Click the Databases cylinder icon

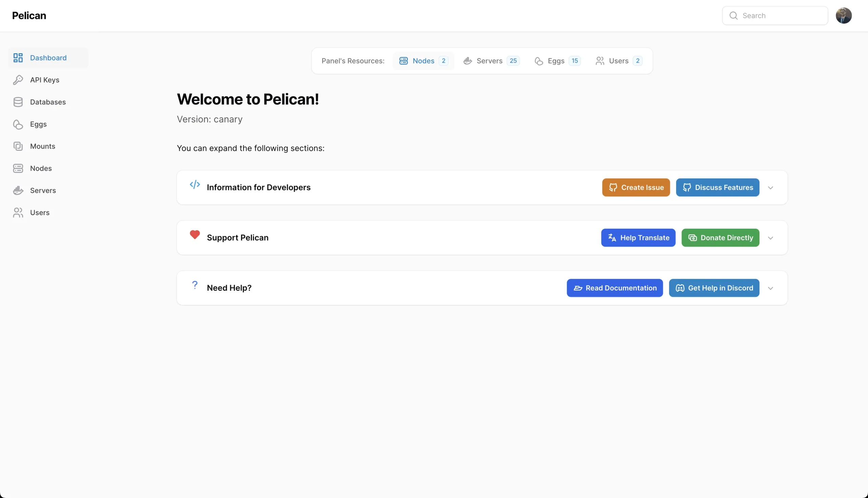click(x=18, y=102)
